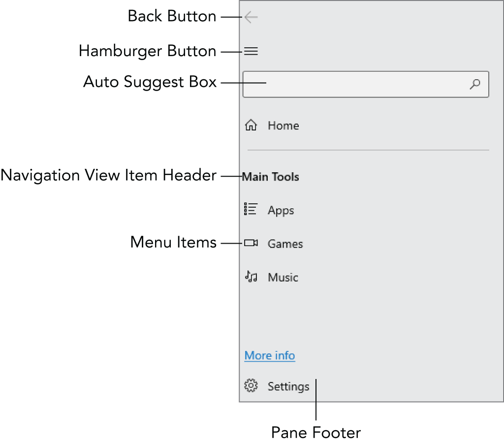The image size is (504, 442).
Task: Select the Home icon in navigation pane
Action: pyautogui.click(x=252, y=126)
